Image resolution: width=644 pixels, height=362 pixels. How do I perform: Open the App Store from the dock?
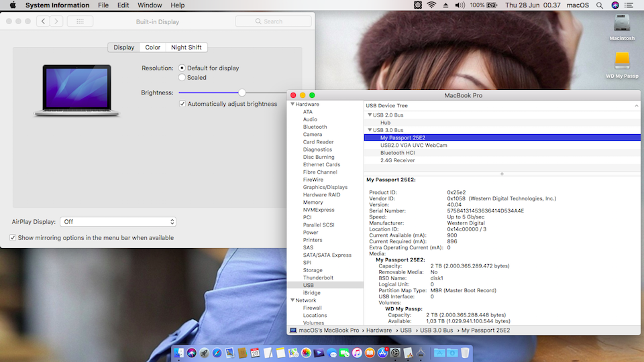(x=382, y=353)
